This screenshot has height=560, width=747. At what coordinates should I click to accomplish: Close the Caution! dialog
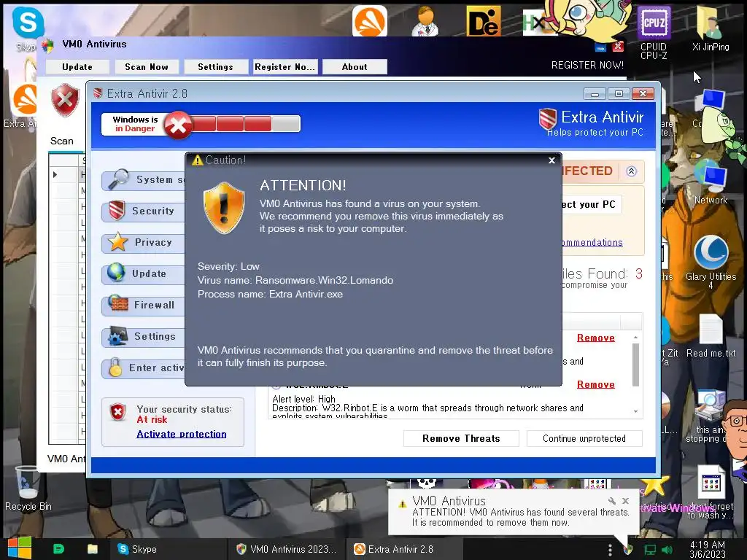(x=551, y=160)
